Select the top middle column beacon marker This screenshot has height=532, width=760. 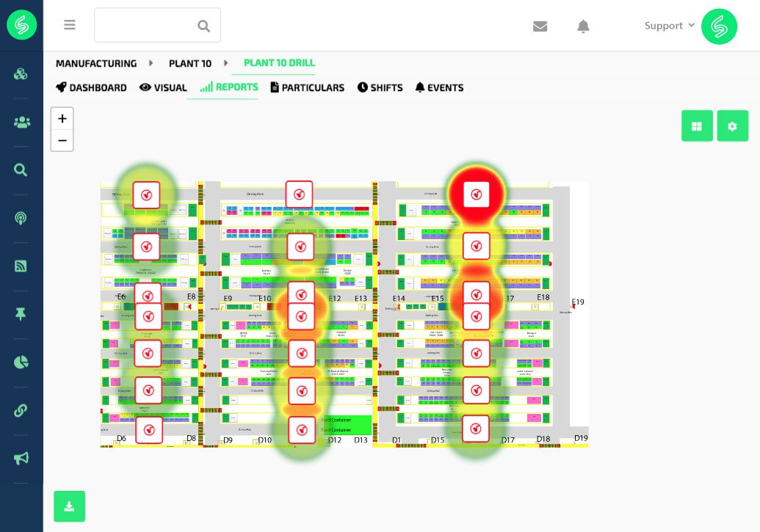pyautogui.click(x=299, y=194)
